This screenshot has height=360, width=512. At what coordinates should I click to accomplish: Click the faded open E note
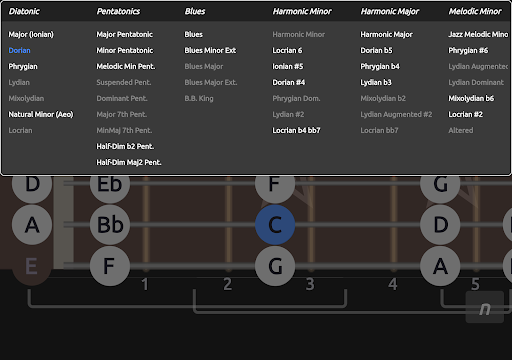(x=32, y=266)
